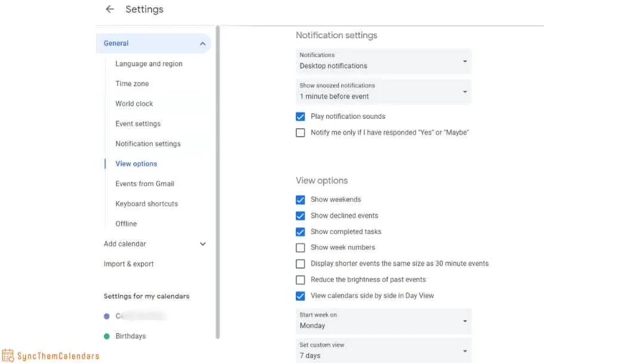This screenshot has width=644, height=363.
Task: Open the blurred calendar name entry
Action: [141, 316]
